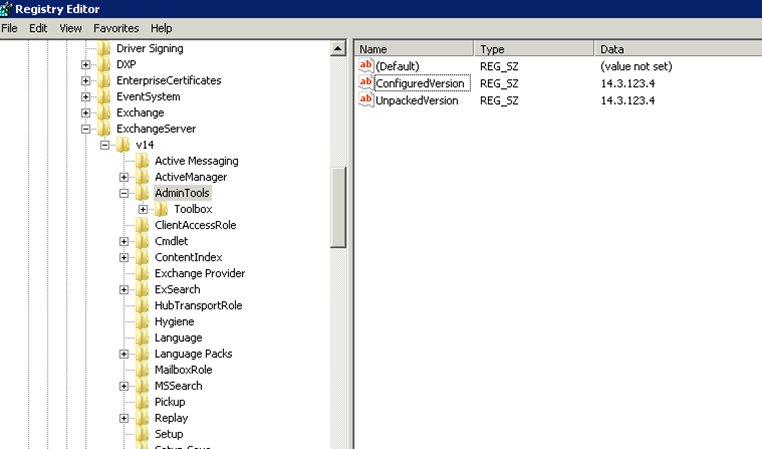
Task: Click the tree pane vertical scrollbar thumb
Action: point(338,207)
